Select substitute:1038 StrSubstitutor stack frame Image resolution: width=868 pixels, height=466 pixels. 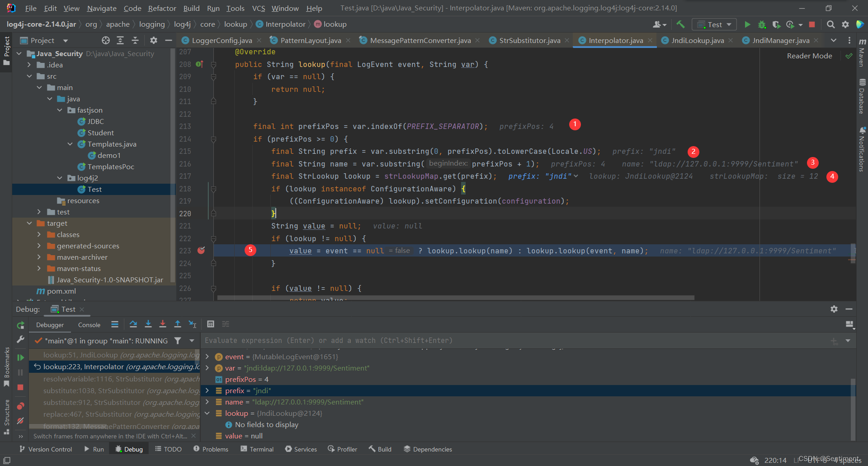pyautogui.click(x=114, y=390)
